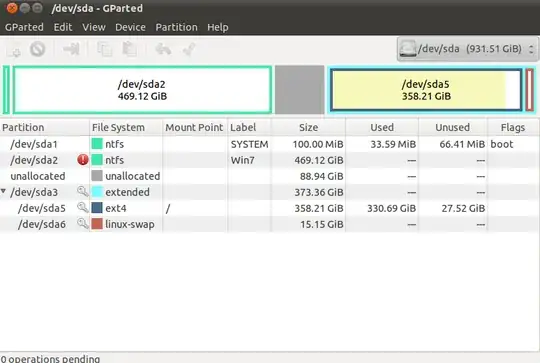Viewport: 540px width, 363px height.
Task: Click the 33.59 MiB used value
Action: (393, 144)
